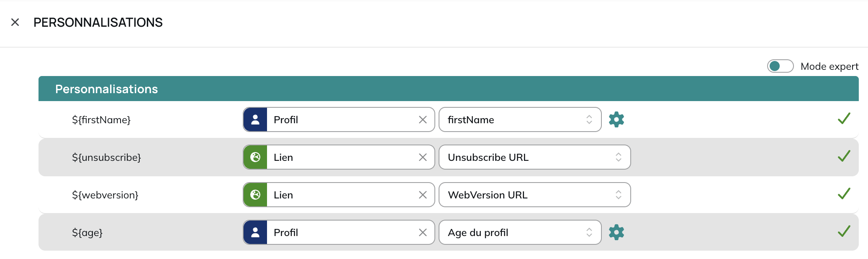Click the green globe icon in webversion row
This screenshot has width=868, height=259.
click(255, 195)
